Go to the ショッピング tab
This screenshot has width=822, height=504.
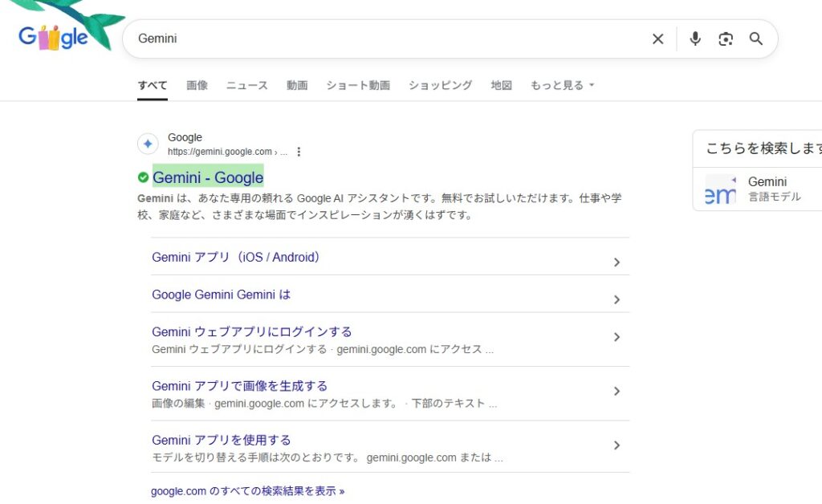point(441,85)
